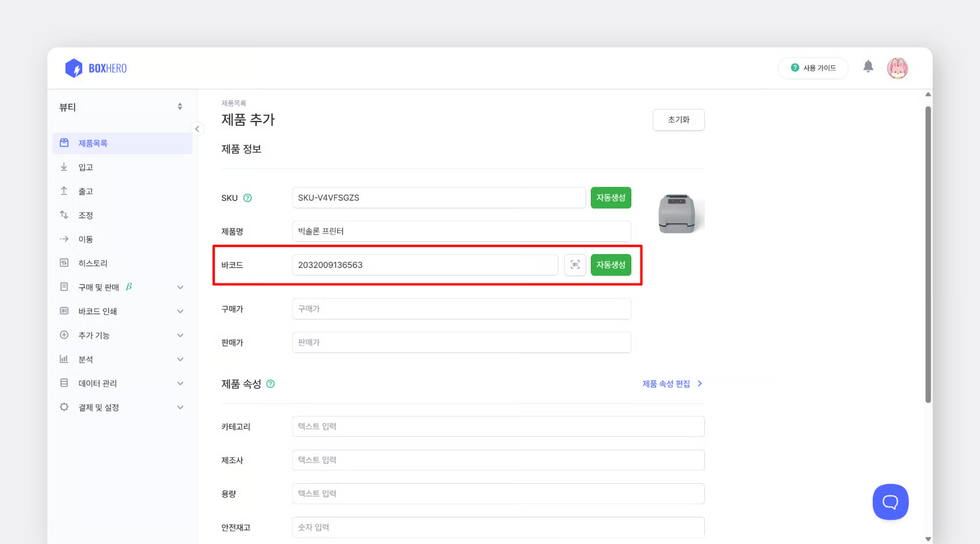Image resolution: width=980 pixels, height=544 pixels.
Task: Click the notification bell icon
Action: click(868, 67)
